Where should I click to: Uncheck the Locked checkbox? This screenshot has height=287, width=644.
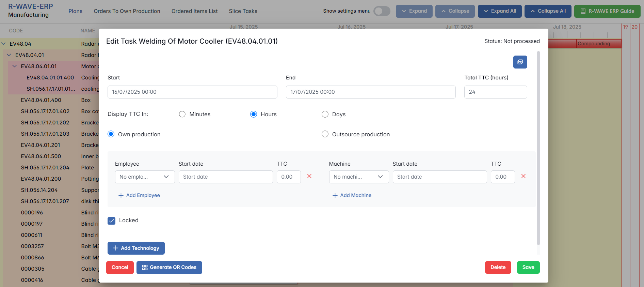point(112,221)
